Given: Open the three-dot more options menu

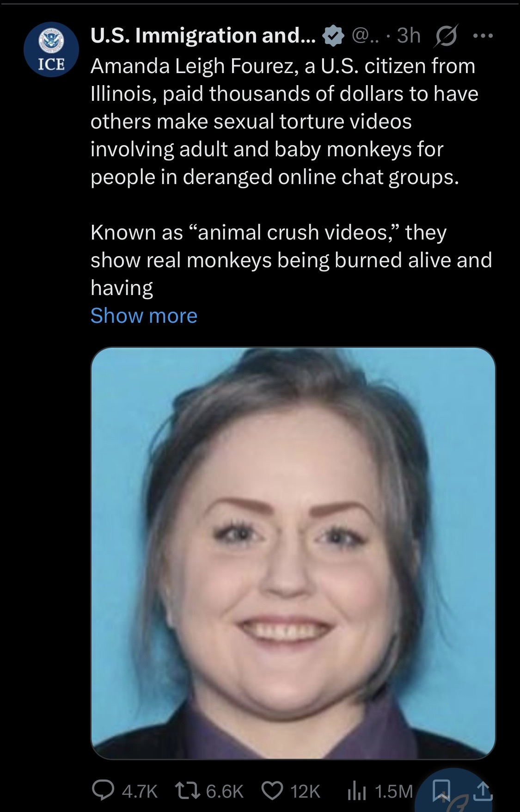Looking at the screenshot, I should [x=483, y=36].
